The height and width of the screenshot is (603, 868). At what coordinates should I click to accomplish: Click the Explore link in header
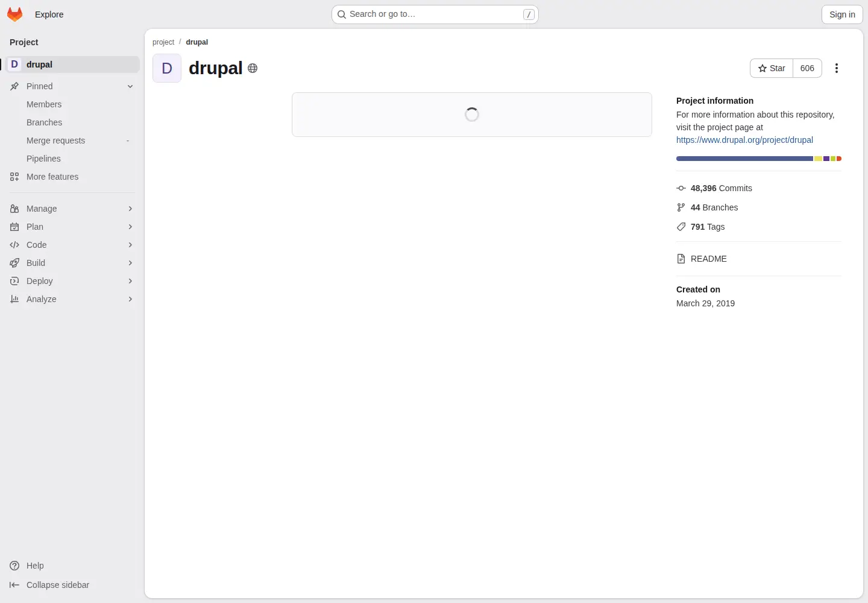[49, 14]
